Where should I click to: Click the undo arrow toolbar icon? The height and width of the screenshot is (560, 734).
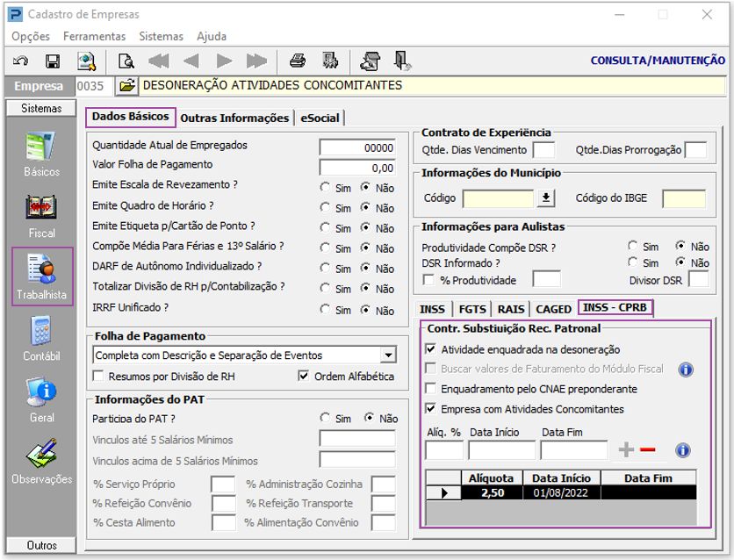[x=21, y=61]
